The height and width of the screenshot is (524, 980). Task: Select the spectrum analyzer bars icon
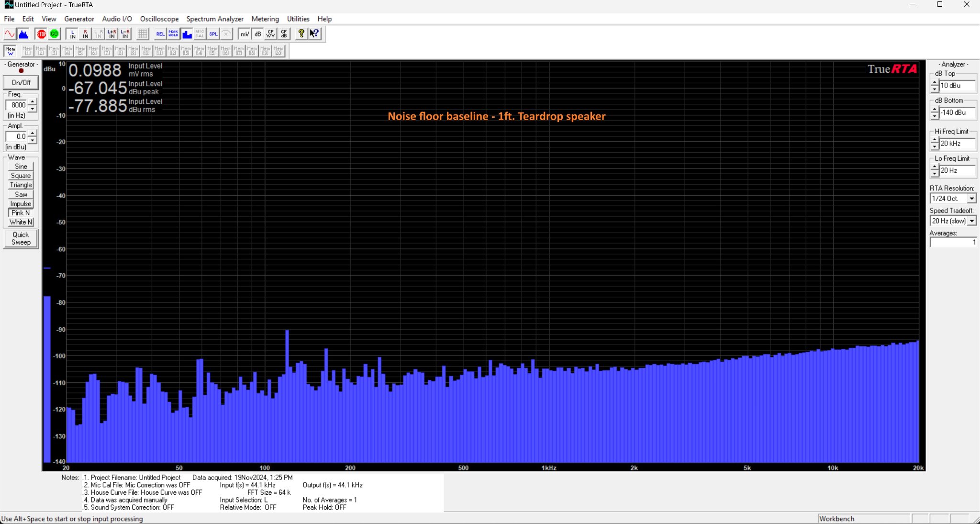[x=23, y=34]
